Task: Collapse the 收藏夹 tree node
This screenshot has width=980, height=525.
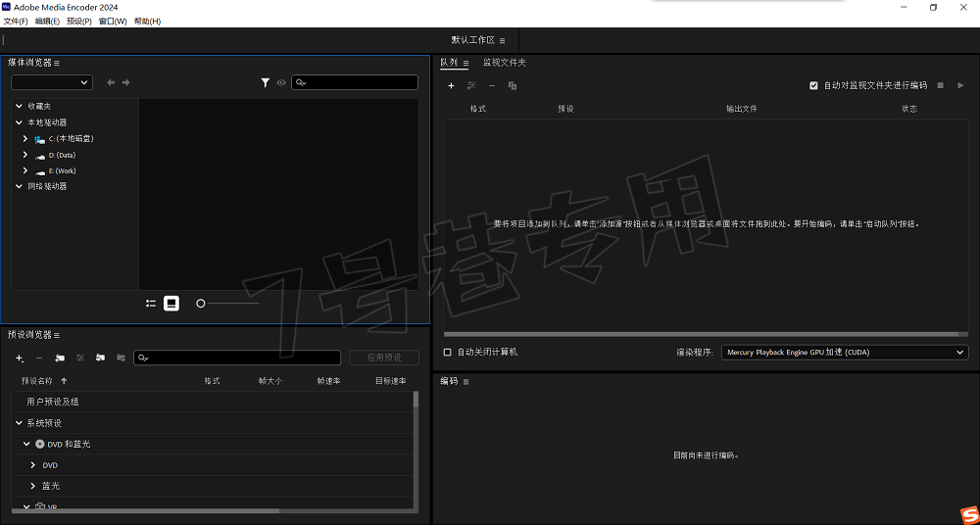Action: point(19,106)
